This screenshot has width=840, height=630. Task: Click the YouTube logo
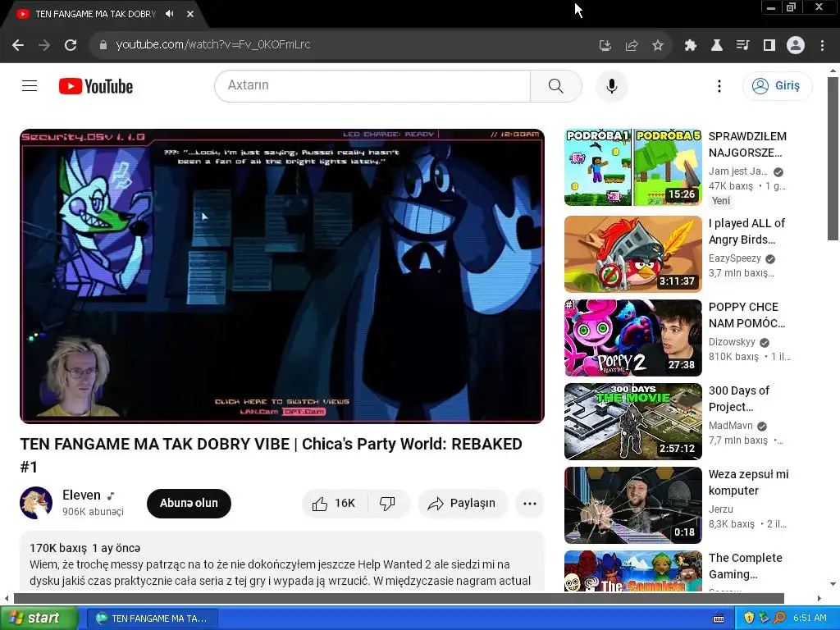tap(96, 86)
